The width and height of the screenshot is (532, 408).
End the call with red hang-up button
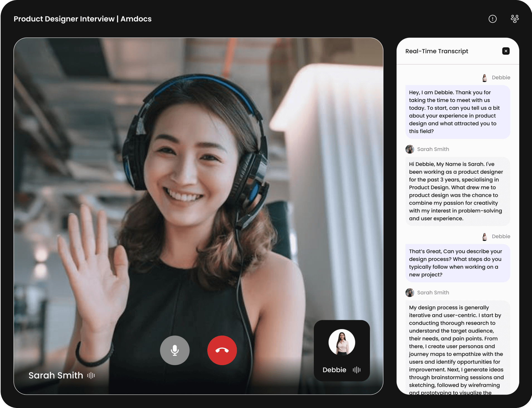[x=222, y=350]
